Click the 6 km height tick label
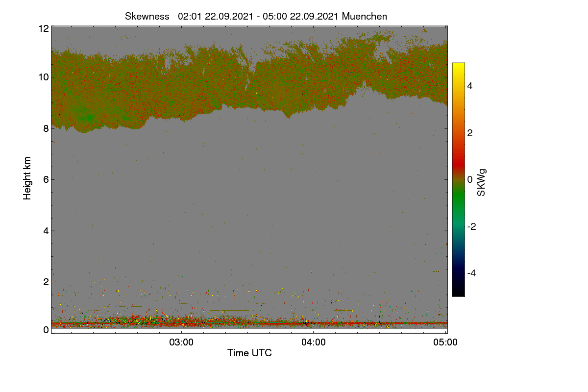 tap(46, 179)
